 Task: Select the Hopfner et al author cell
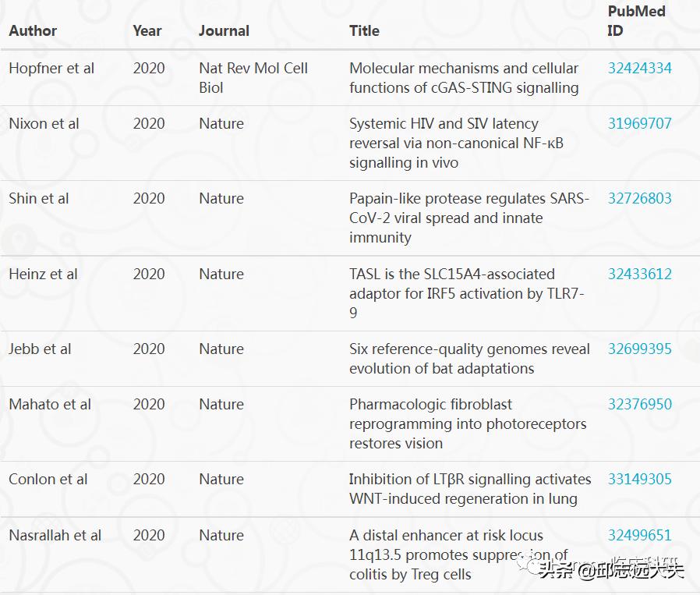coord(51,68)
